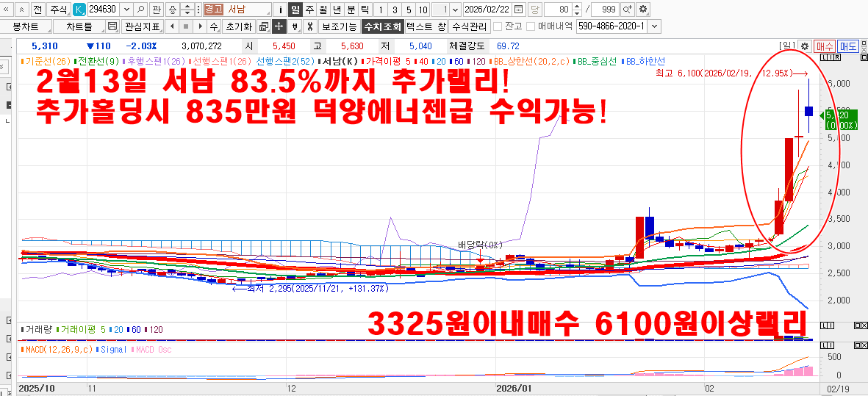Click the zoom-in magnifier plus icon
The width and height of the screenshot is (868, 396).
[x=627, y=10]
